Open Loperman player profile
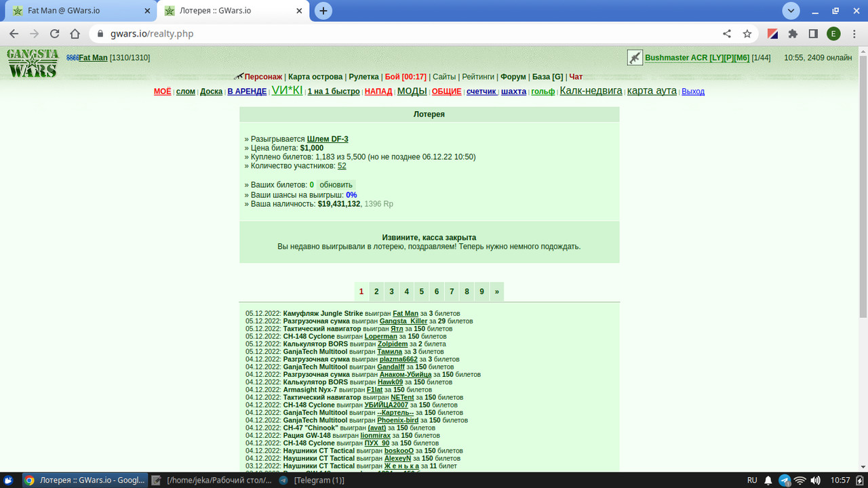 381,336
